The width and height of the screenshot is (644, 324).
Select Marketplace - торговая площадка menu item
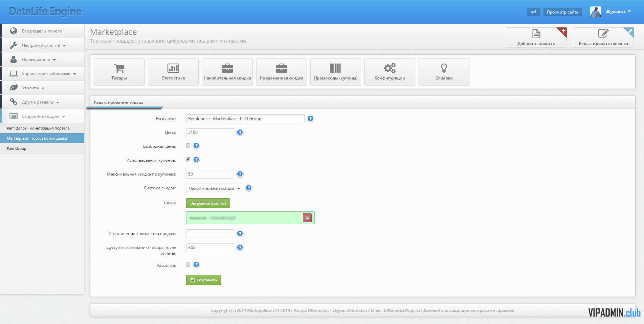(x=42, y=138)
